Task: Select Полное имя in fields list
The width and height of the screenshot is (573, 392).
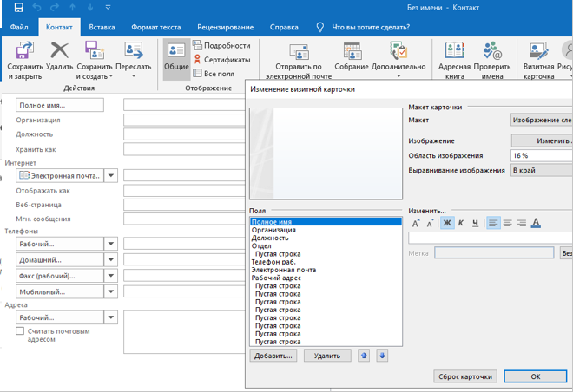Action: pos(326,221)
